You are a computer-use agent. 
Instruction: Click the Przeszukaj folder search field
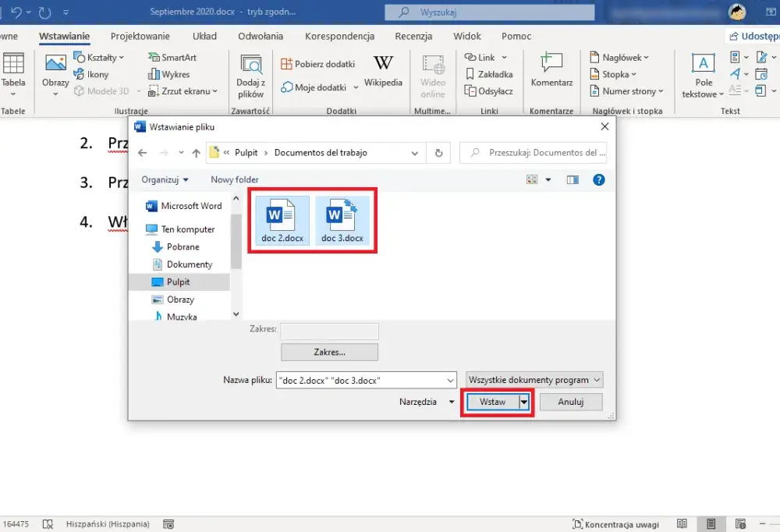[x=534, y=153]
